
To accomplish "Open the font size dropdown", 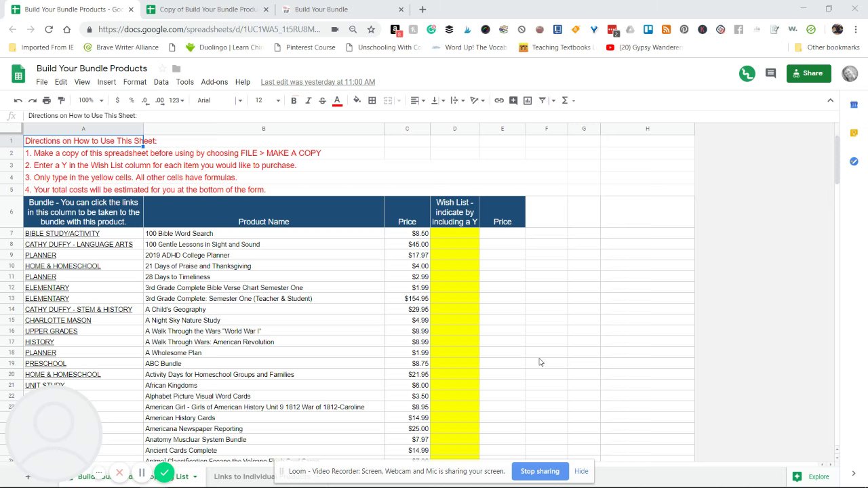I will tap(267, 100).
